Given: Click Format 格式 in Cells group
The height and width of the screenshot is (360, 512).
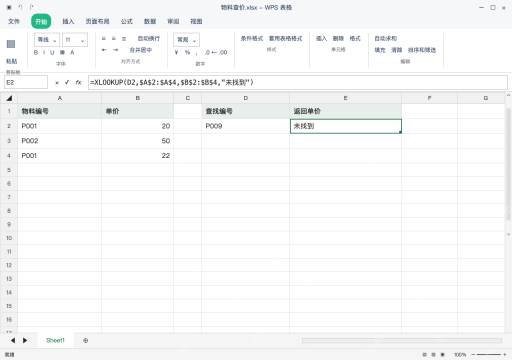Looking at the screenshot, I should tap(355, 39).
